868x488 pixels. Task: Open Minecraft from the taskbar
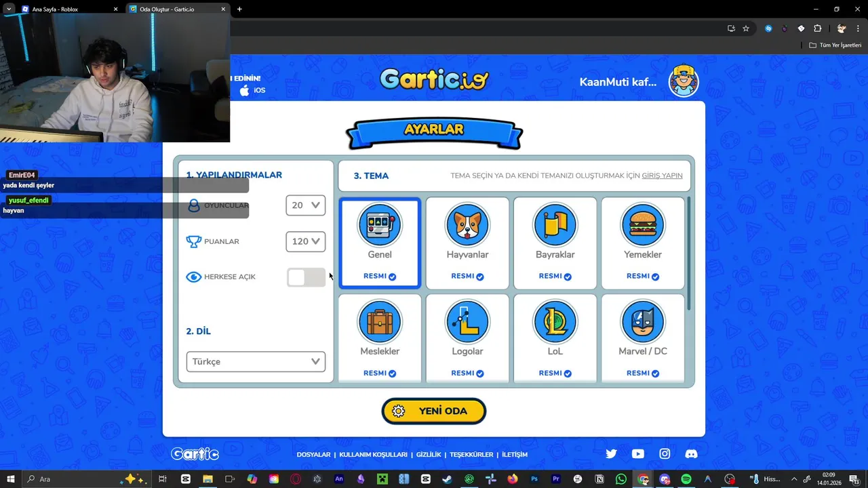(x=382, y=479)
